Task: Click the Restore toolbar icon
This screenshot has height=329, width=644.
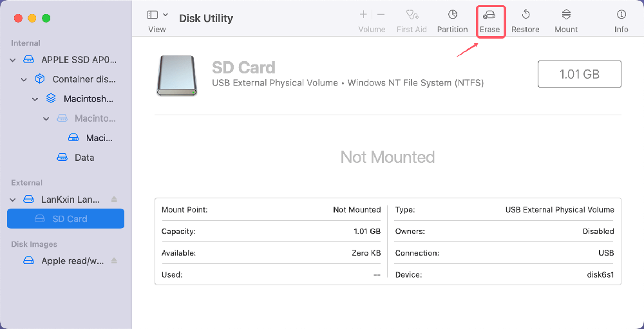Action: click(525, 21)
